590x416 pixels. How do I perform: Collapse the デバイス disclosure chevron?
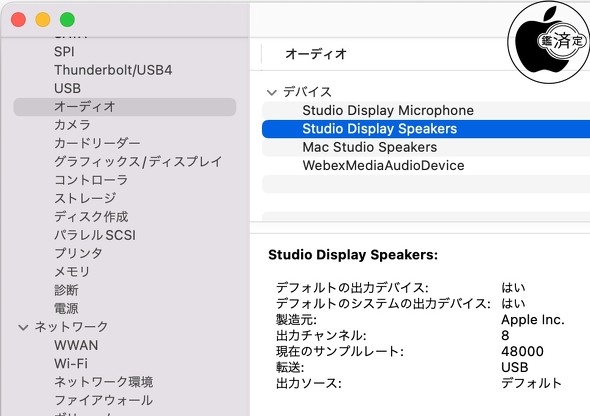coord(272,92)
